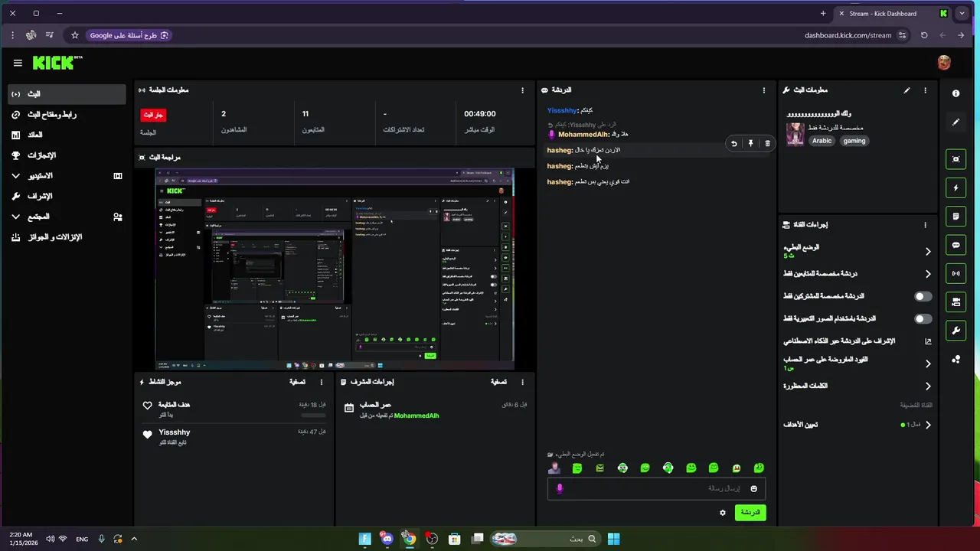Click the Arabic language tag

coord(822,141)
